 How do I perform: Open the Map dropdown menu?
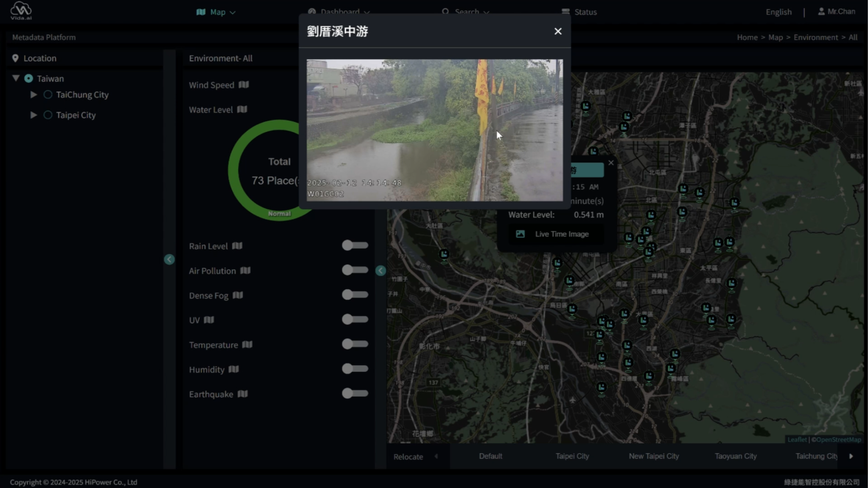(216, 12)
